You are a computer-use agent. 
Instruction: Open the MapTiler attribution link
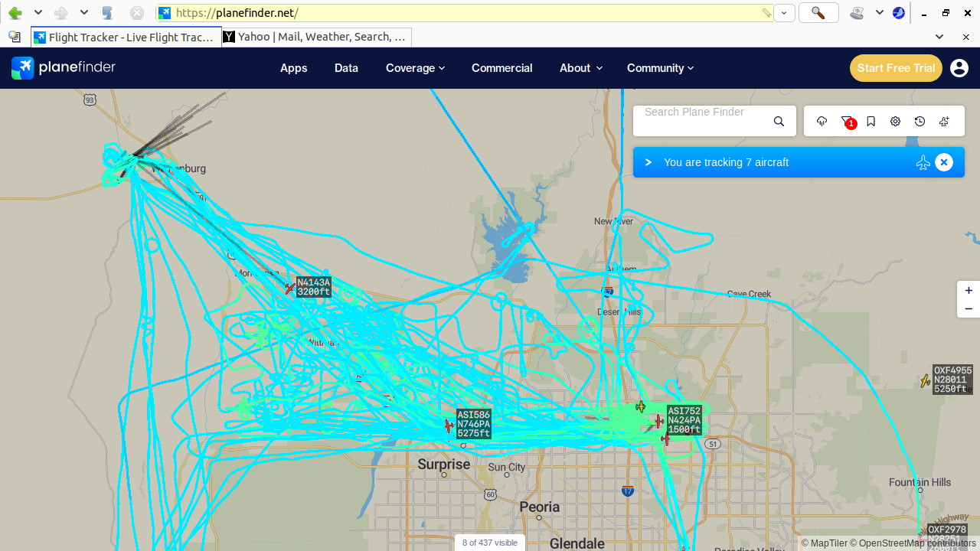(x=825, y=543)
